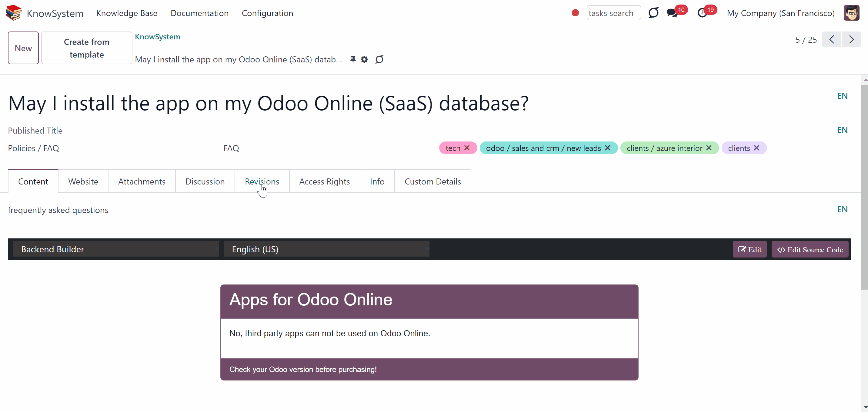
Task: Switch to the Attachments tab
Action: pyautogui.click(x=142, y=181)
